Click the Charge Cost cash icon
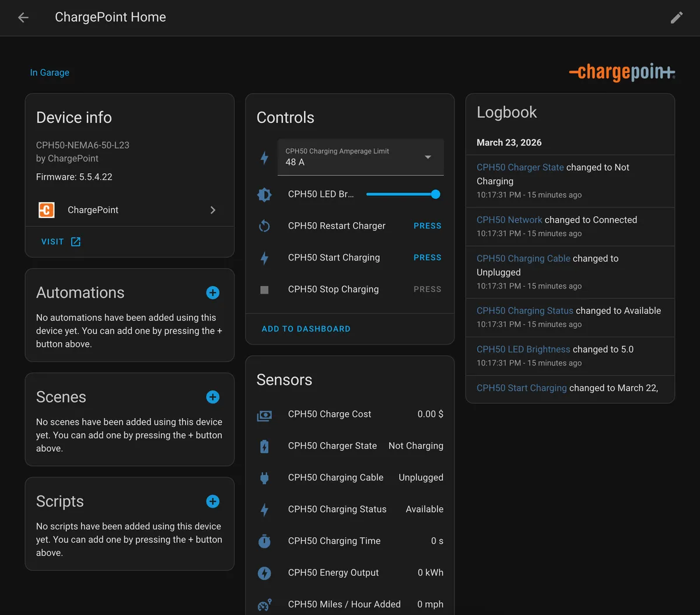Image resolution: width=700 pixels, height=615 pixels. [264, 414]
